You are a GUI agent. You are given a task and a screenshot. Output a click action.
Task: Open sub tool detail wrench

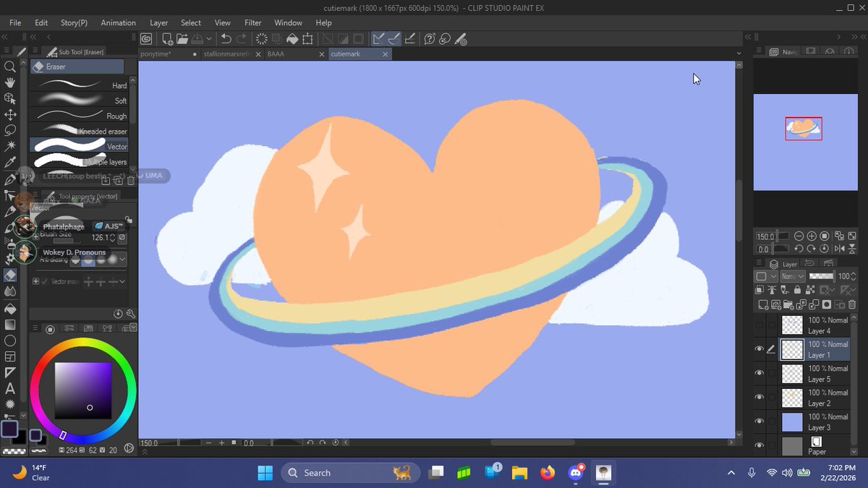click(131, 314)
